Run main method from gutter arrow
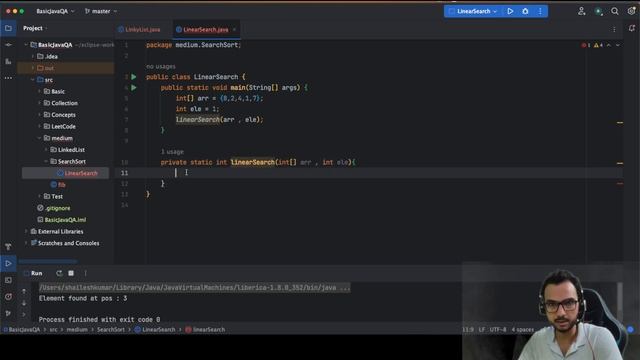 [134, 87]
